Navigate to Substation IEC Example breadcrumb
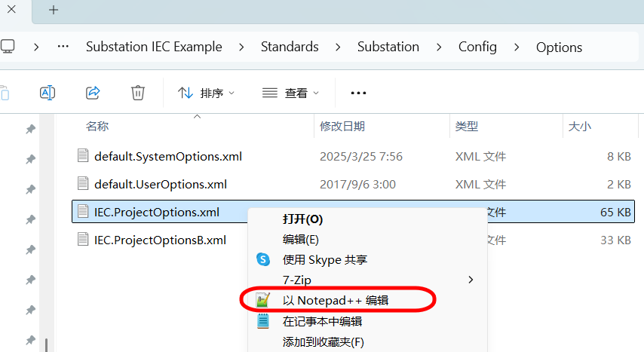 tap(154, 47)
